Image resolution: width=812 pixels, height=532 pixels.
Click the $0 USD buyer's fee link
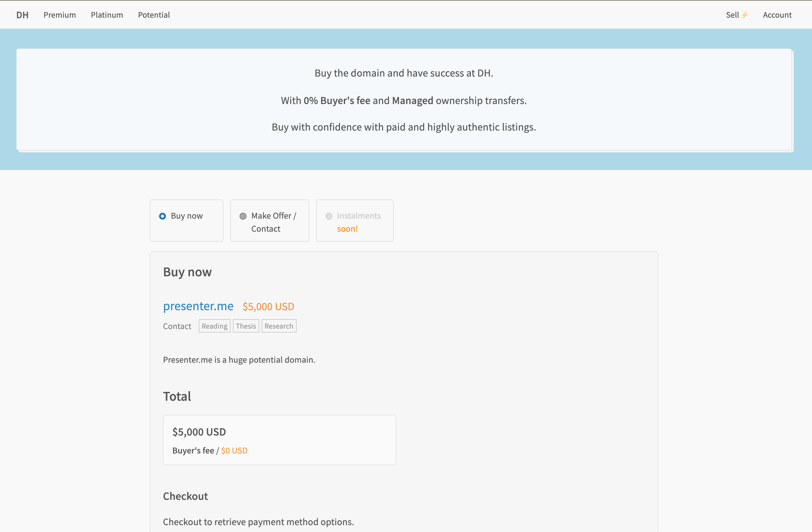click(x=234, y=450)
